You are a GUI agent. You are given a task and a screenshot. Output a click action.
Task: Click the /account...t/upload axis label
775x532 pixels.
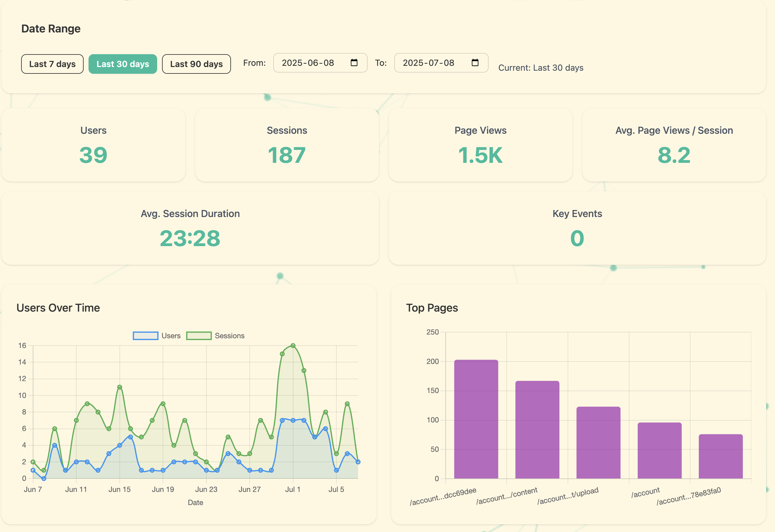569,496
